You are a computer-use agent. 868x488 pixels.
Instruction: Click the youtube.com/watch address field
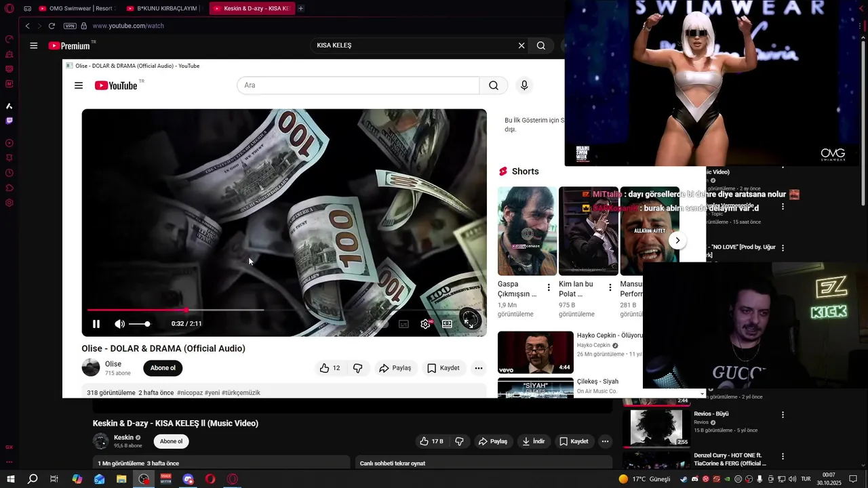coord(128,26)
